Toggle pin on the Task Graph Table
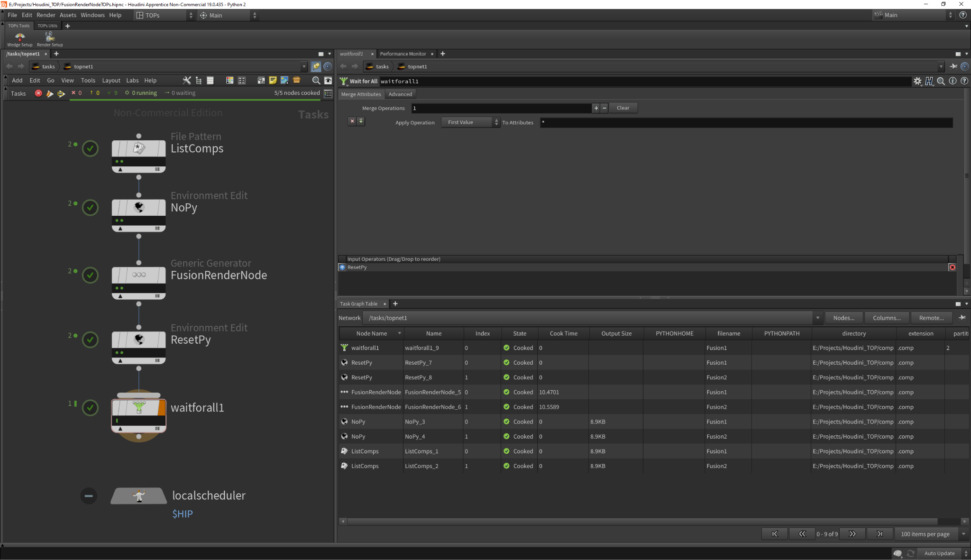This screenshot has width=971, height=560. [x=962, y=318]
